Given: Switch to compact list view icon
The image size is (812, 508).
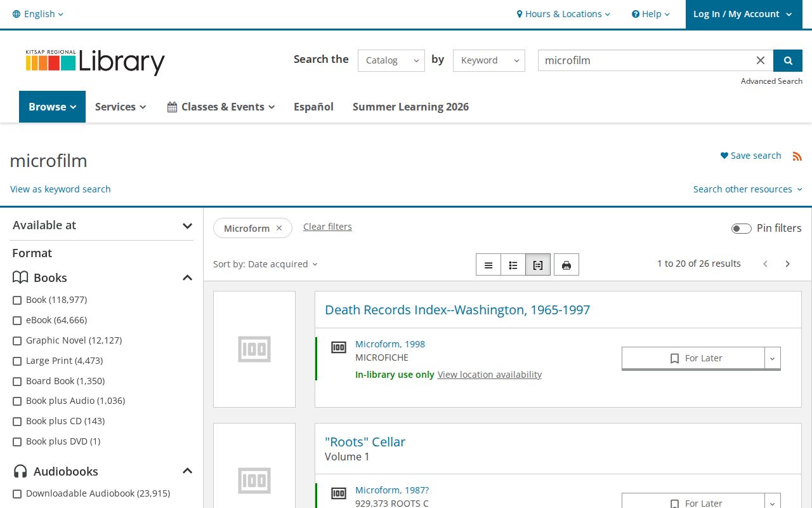Looking at the screenshot, I should (488, 265).
